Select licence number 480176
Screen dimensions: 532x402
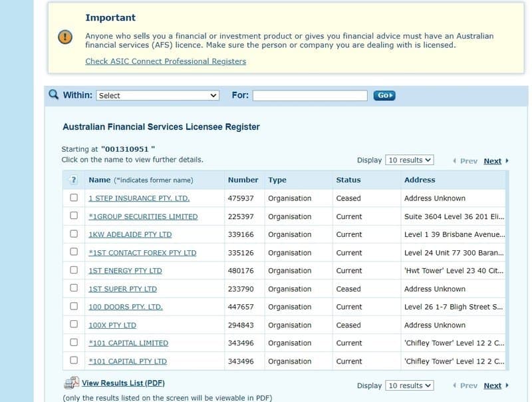click(241, 271)
